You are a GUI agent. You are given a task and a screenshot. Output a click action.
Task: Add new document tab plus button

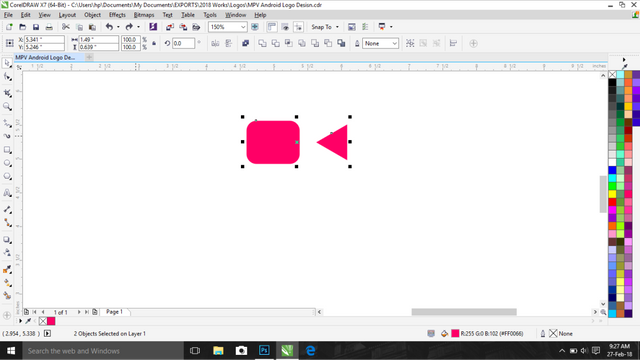(x=89, y=58)
